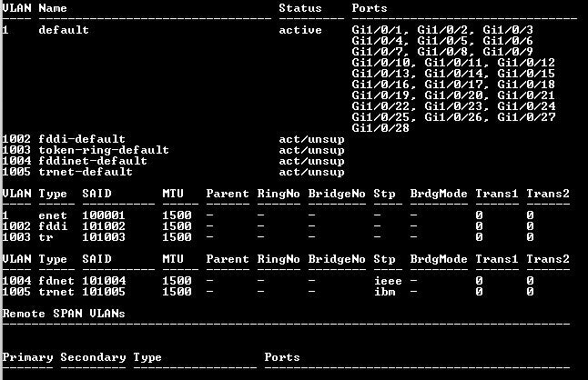Click SAID value 101004
The width and height of the screenshot is (588, 380).
pyautogui.click(x=104, y=281)
